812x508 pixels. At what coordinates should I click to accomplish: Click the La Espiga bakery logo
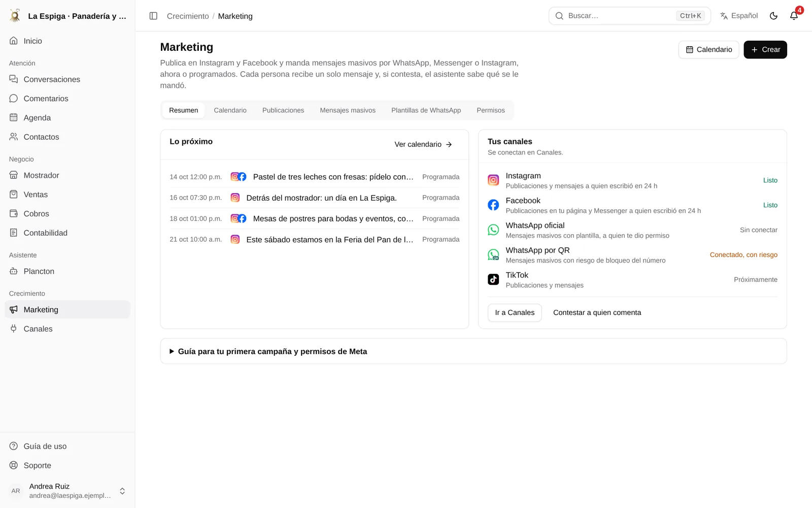(x=15, y=16)
